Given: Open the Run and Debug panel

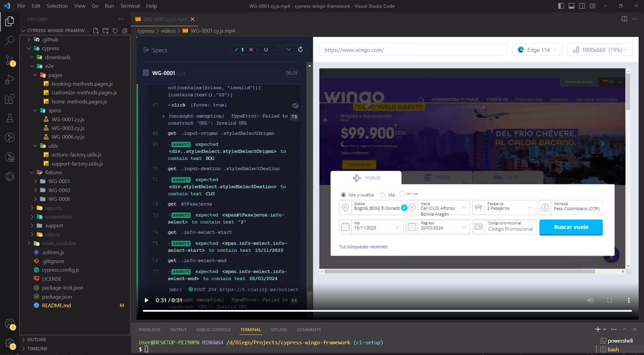Looking at the screenshot, I should point(10,79).
